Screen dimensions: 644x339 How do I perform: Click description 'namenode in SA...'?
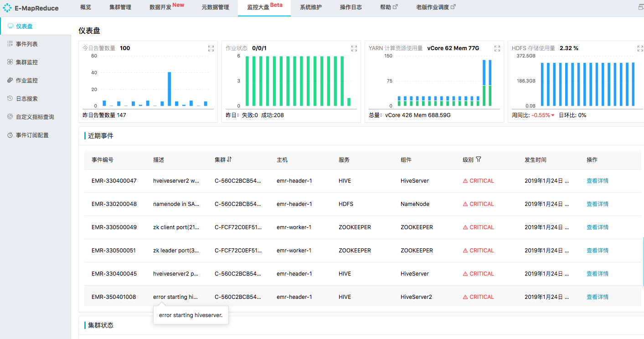tap(176, 204)
